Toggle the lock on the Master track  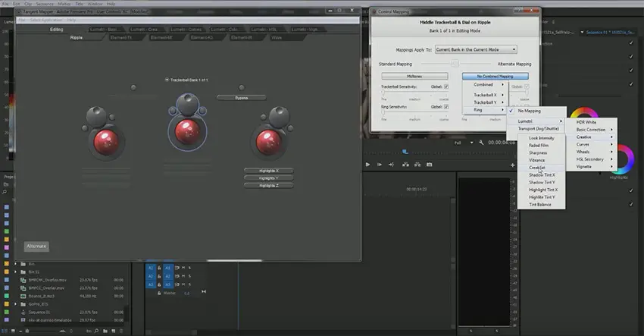click(159, 294)
